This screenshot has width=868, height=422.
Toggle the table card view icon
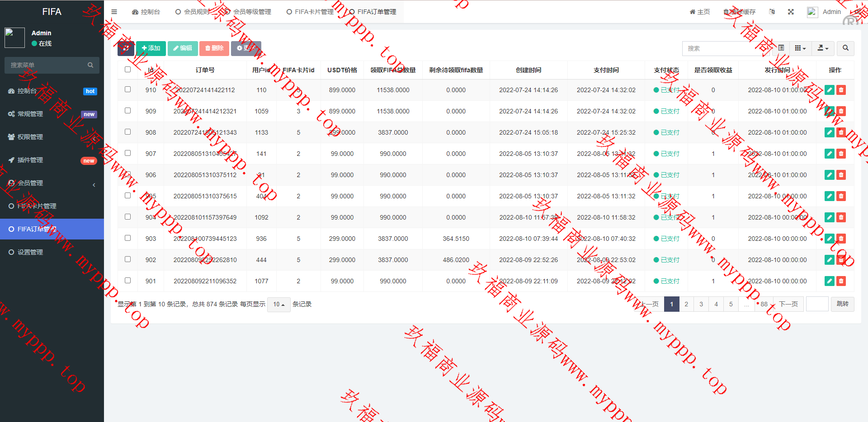(781, 48)
